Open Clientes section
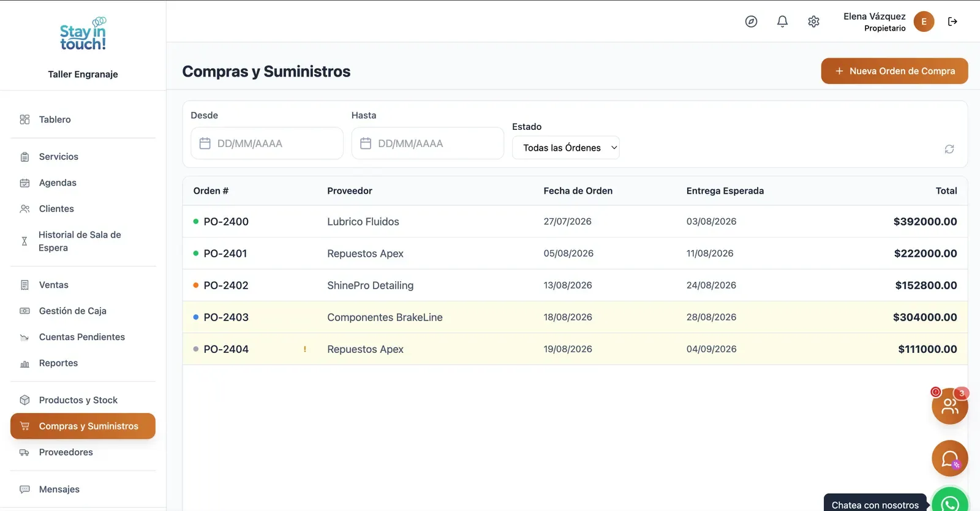The height and width of the screenshot is (511, 980). pos(83,209)
